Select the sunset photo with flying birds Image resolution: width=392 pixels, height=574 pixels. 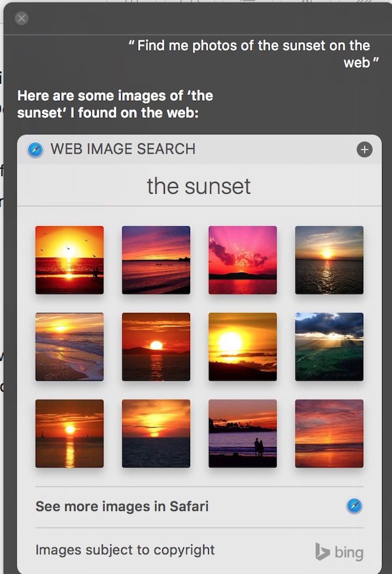[x=70, y=260]
